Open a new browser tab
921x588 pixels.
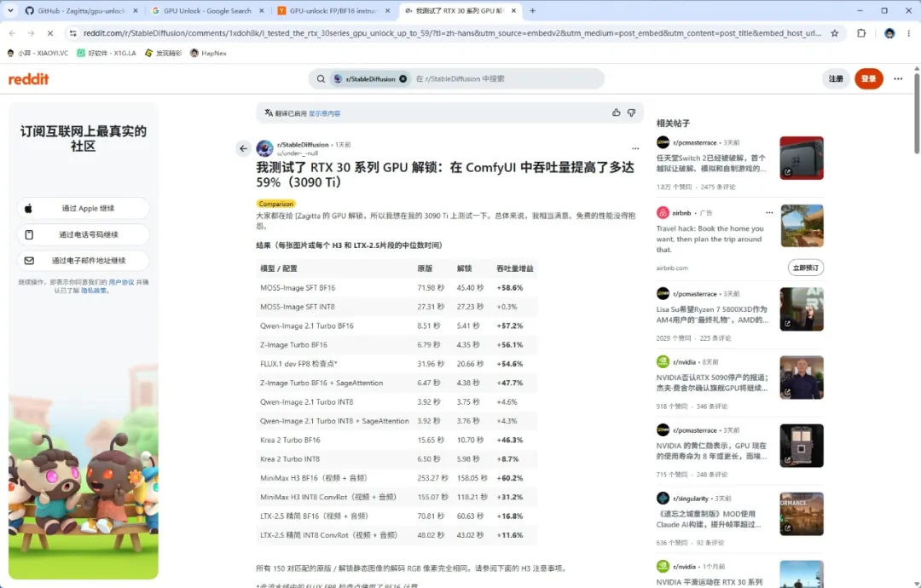click(533, 10)
